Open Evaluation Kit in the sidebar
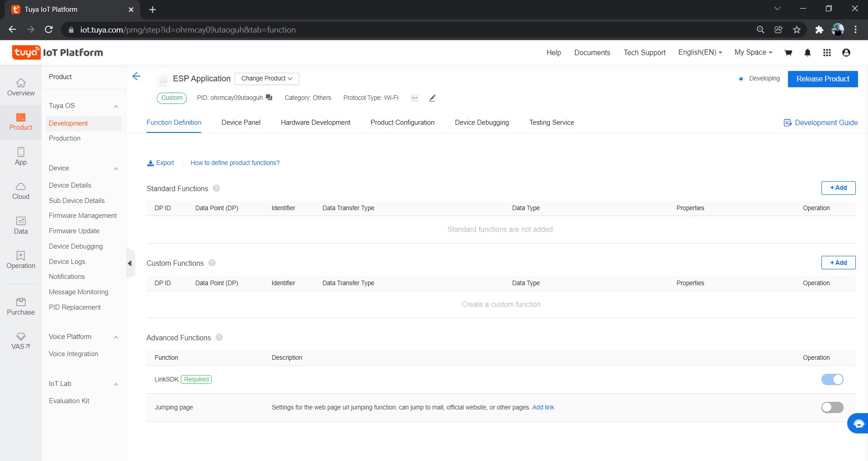The height and width of the screenshot is (461, 868). coord(69,401)
